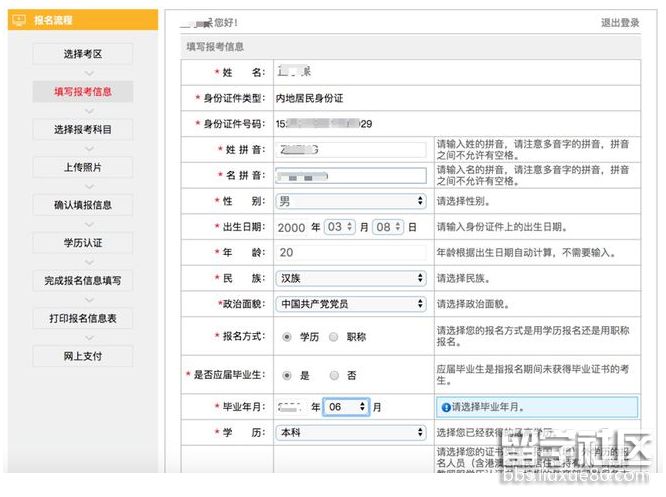Open the 性别 dropdown showing 男
This screenshot has height=497, width=666.
click(x=351, y=201)
